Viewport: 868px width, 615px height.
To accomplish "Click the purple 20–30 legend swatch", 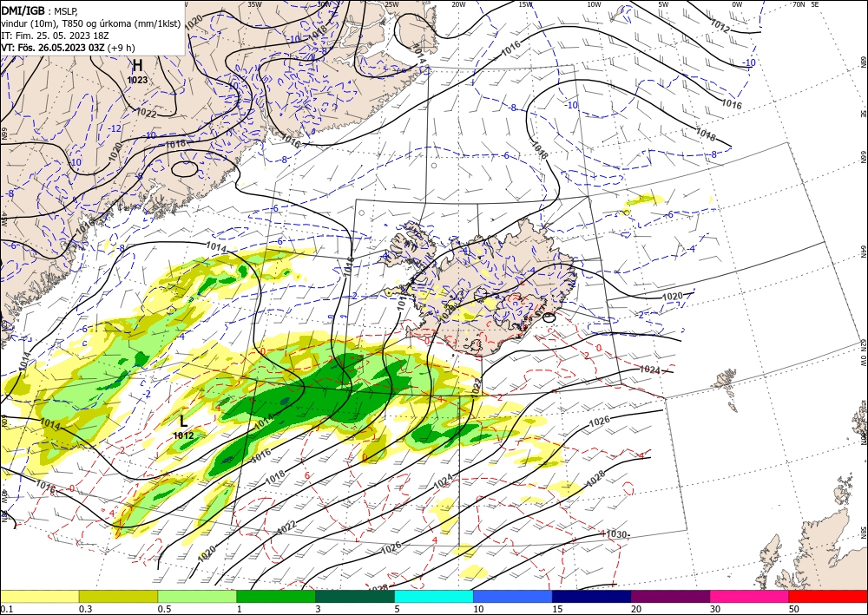I will 670,596.
